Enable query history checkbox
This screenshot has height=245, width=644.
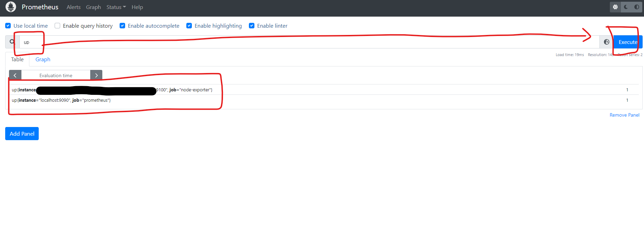point(57,26)
